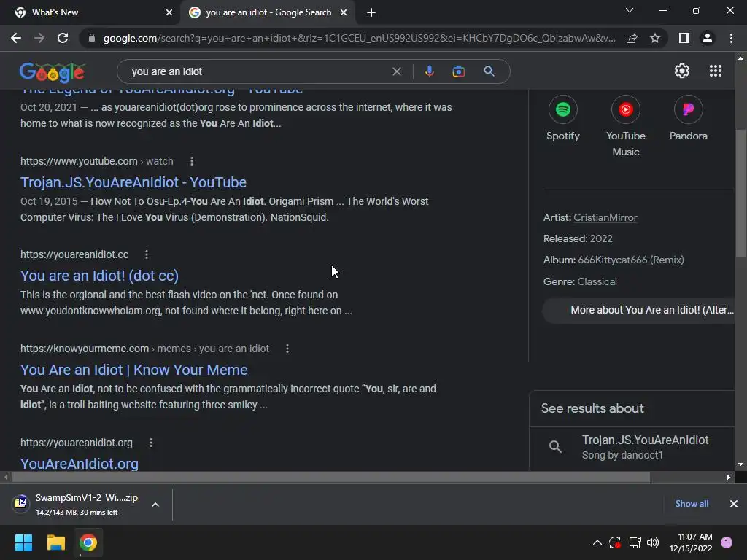
Task: Click the vertical page scrollbar
Action: pos(740,192)
